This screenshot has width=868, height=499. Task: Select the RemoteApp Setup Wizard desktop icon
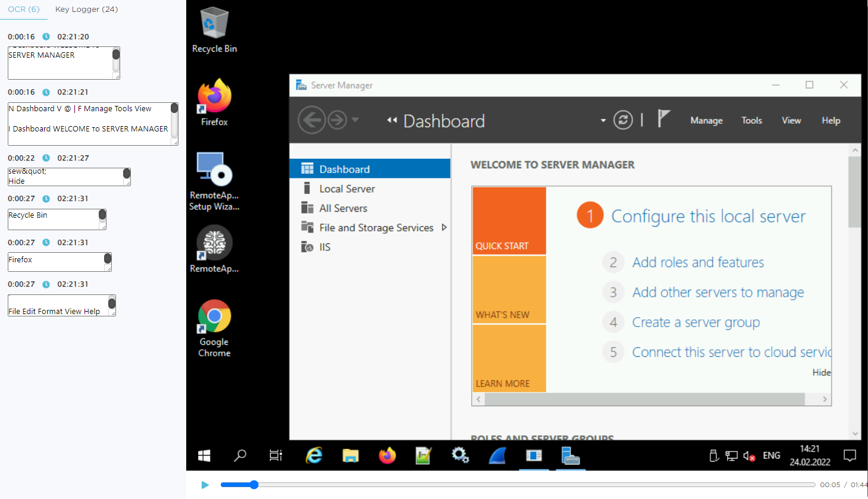[214, 181]
